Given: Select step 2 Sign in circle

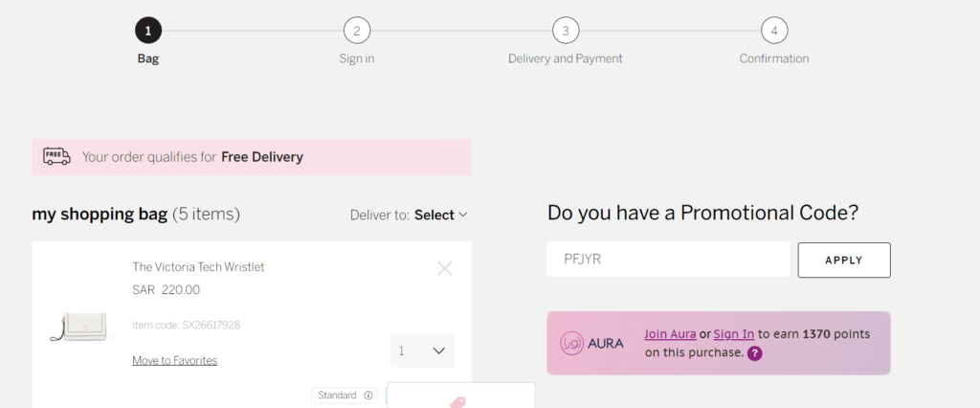Looking at the screenshot, I should tap(357, 31).
